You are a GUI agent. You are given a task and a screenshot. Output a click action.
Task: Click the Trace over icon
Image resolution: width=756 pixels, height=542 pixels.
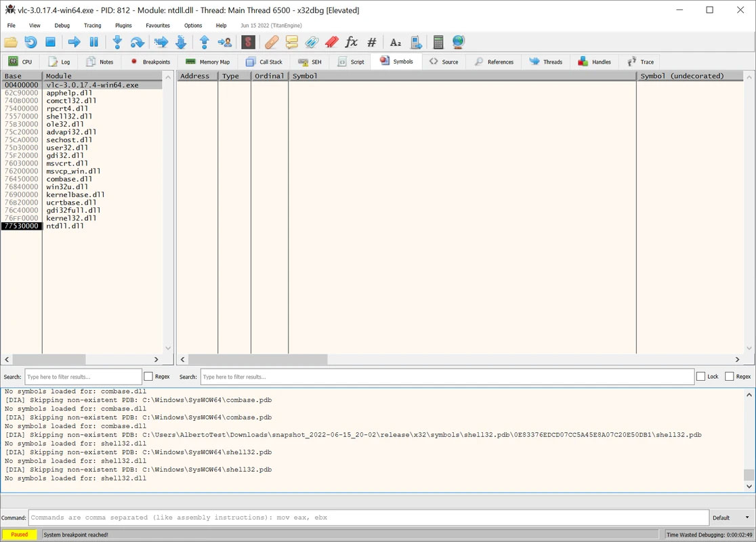click(x=182, y=43)
